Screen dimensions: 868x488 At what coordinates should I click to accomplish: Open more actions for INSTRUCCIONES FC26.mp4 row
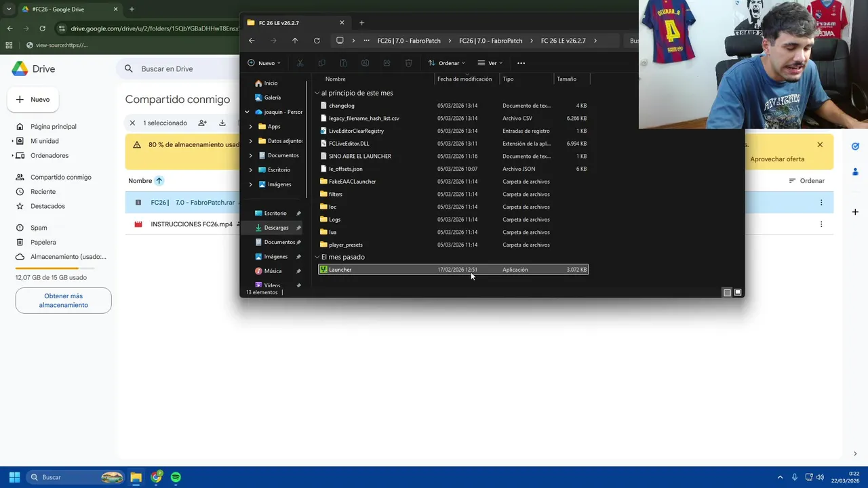tap(821, 224)
